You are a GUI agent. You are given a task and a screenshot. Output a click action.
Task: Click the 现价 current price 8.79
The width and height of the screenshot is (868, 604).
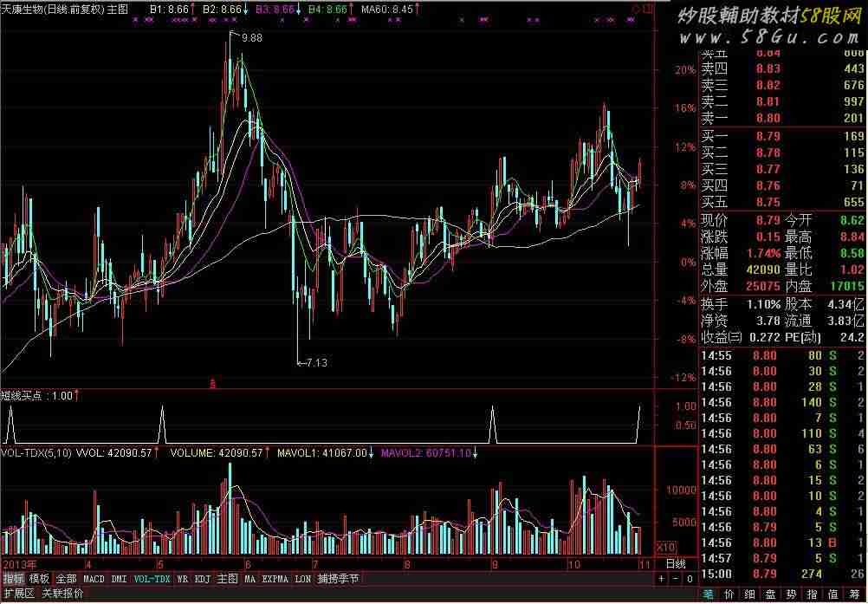point(768,220)
